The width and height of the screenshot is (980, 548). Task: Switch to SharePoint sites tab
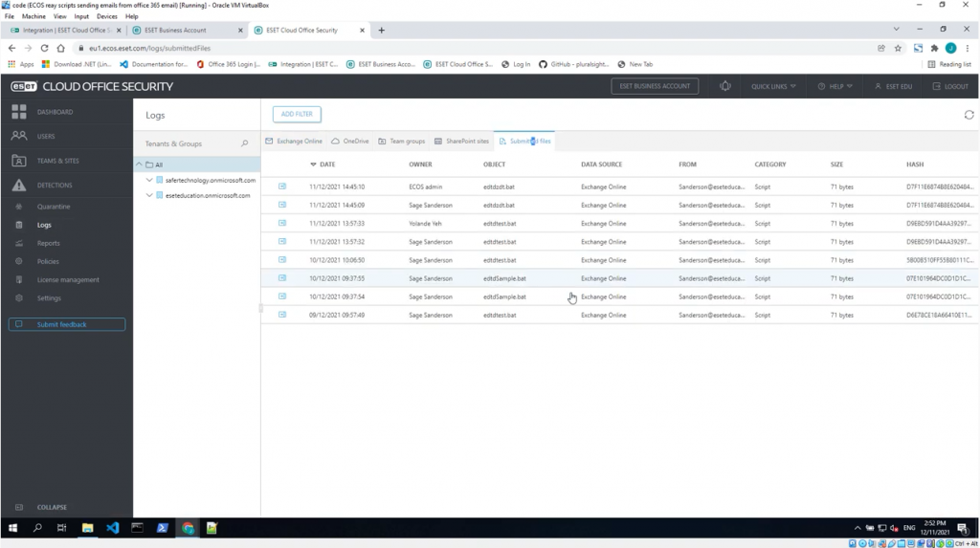461,142
